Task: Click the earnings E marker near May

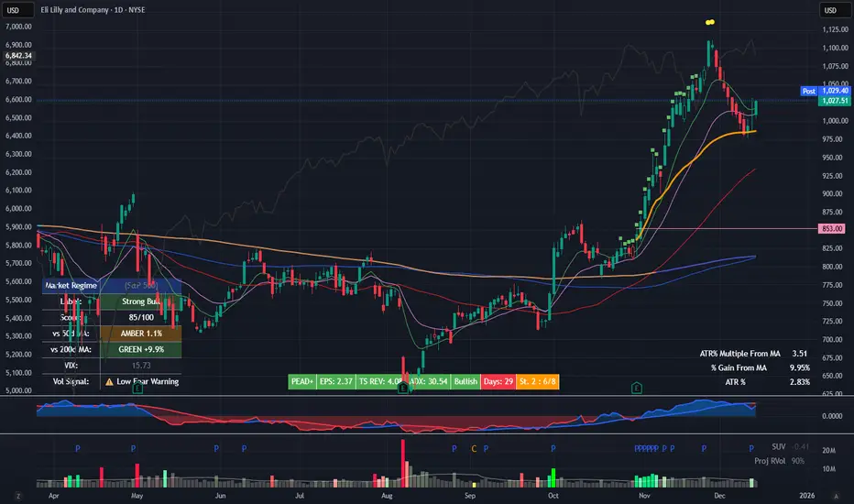Action: 137,388
